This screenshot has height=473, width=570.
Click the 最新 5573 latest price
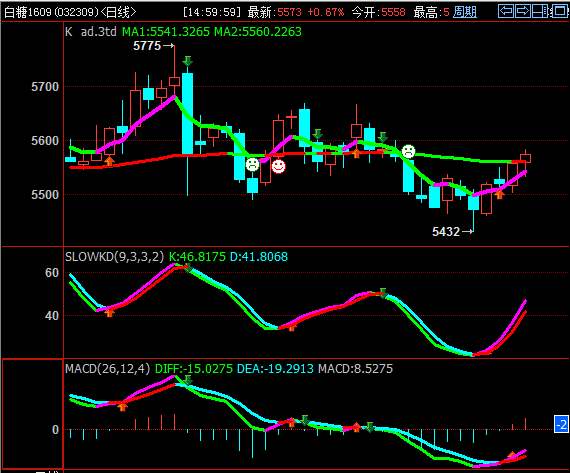pos(275,12)
